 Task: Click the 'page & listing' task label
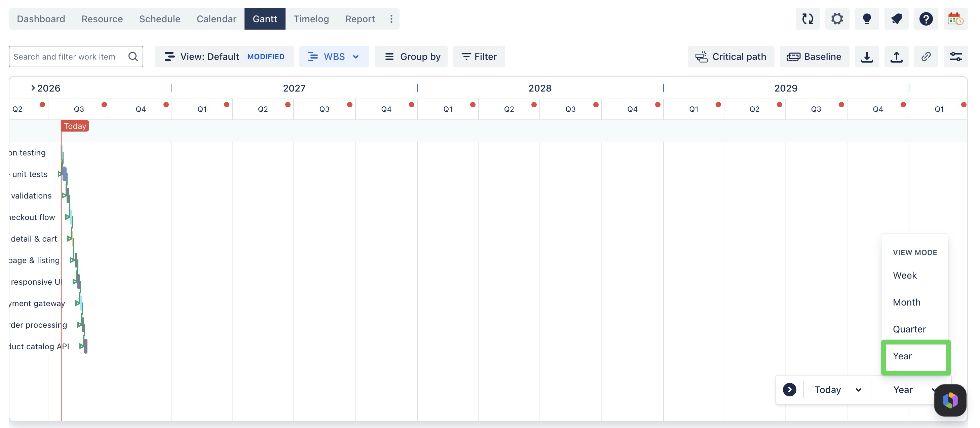pyautogui.click(x=35, y=260)
